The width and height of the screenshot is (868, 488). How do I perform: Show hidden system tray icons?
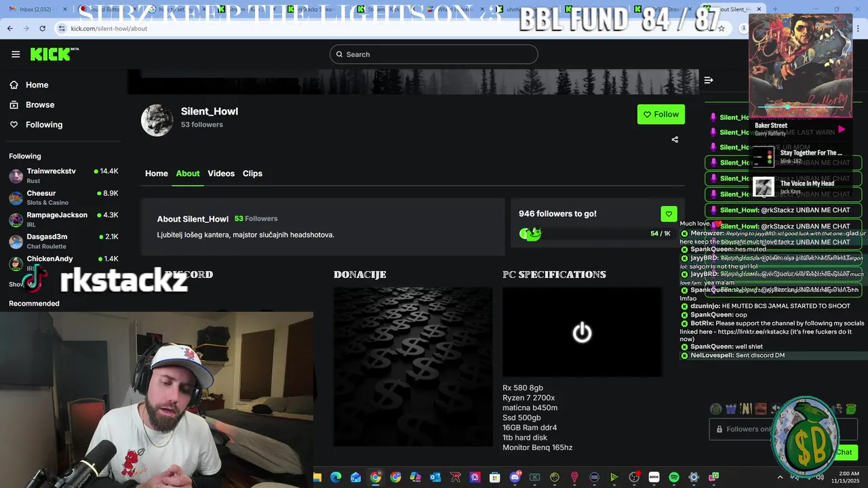tap(780, 477)
